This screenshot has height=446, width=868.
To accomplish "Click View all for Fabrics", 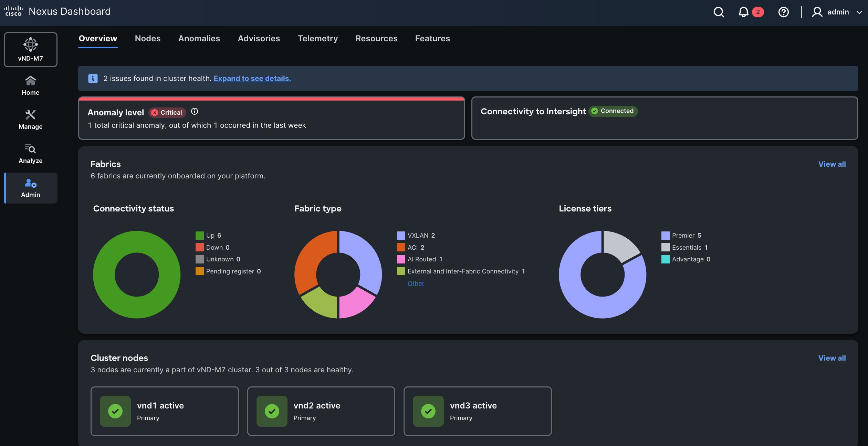I will 832,164.
